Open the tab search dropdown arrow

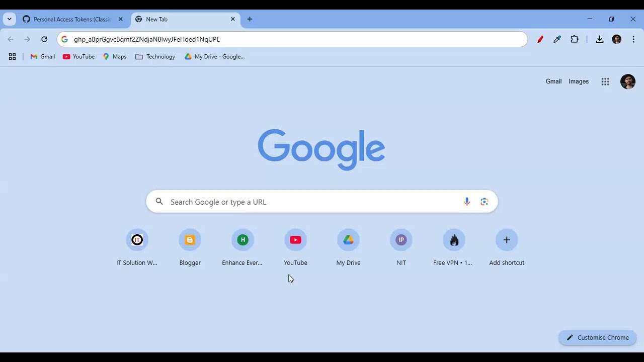(9, 19)
